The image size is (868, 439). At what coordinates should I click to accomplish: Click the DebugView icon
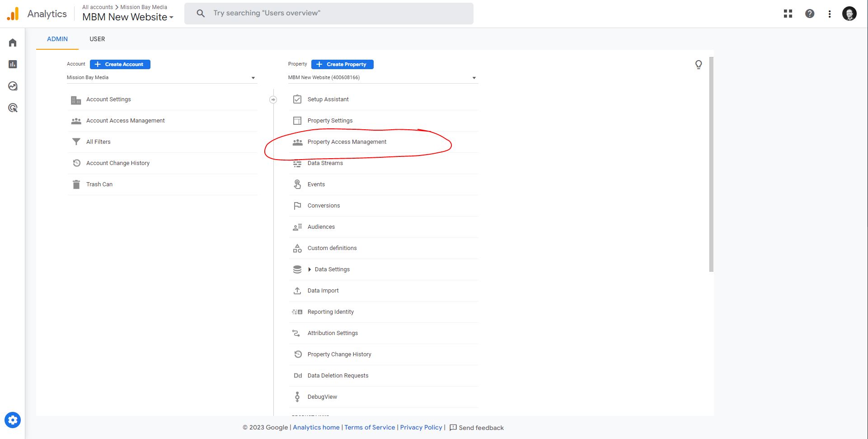297,397
